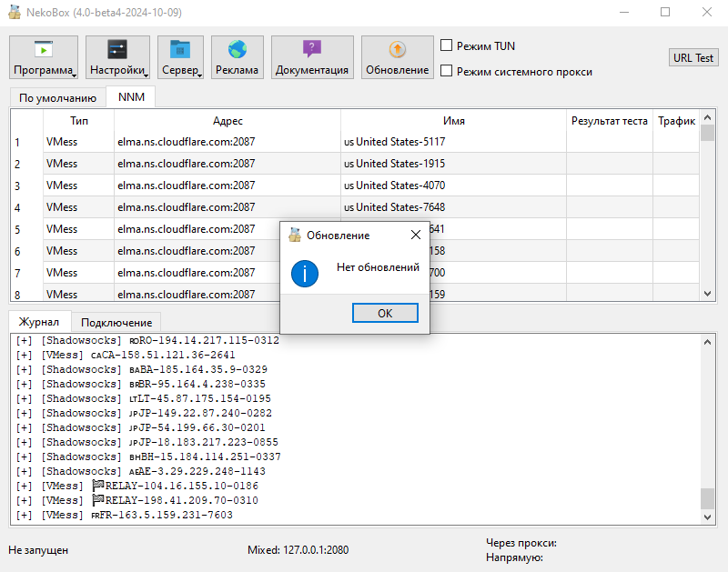The height and width of the screenshot is (572, 728).
Task: Minimize the NekoBox window
Action: pos(624,12)
